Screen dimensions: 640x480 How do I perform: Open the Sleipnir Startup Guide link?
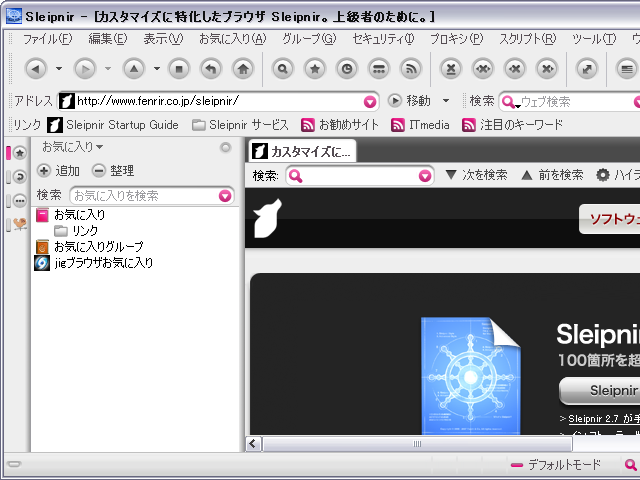pos(113,125)
